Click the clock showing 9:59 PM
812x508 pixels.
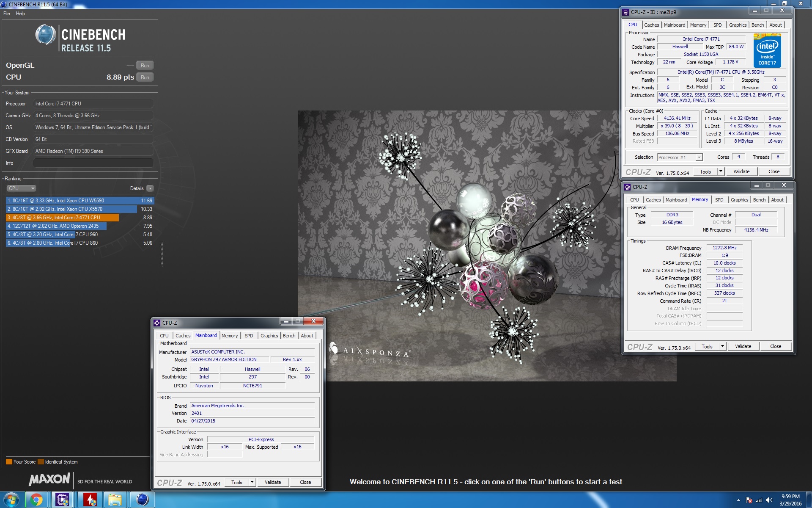[790, 497]
